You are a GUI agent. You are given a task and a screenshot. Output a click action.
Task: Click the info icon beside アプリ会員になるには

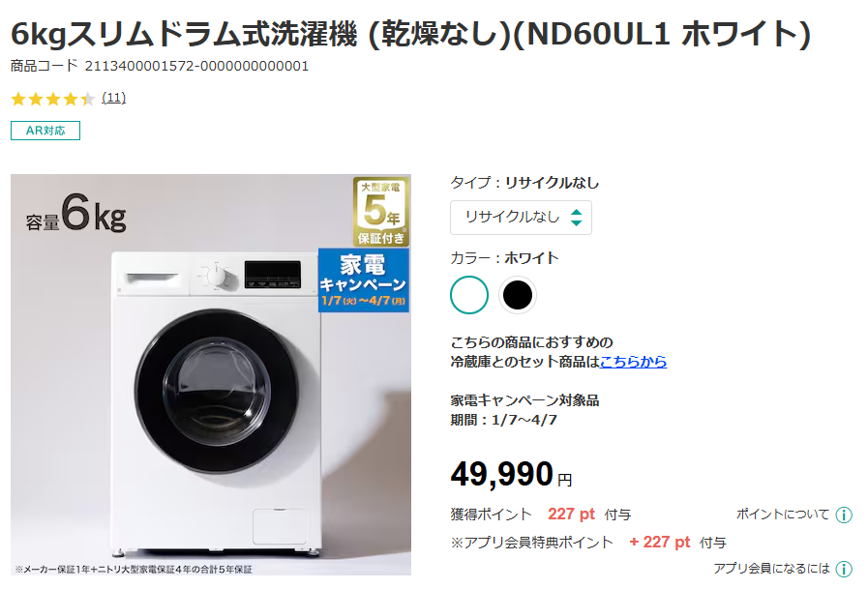(843, 569)
